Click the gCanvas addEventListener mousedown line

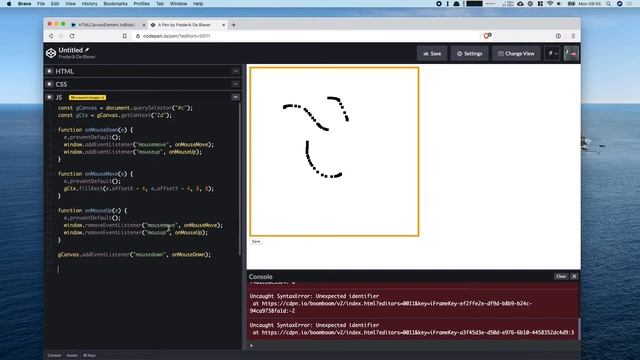pos(134,255)
